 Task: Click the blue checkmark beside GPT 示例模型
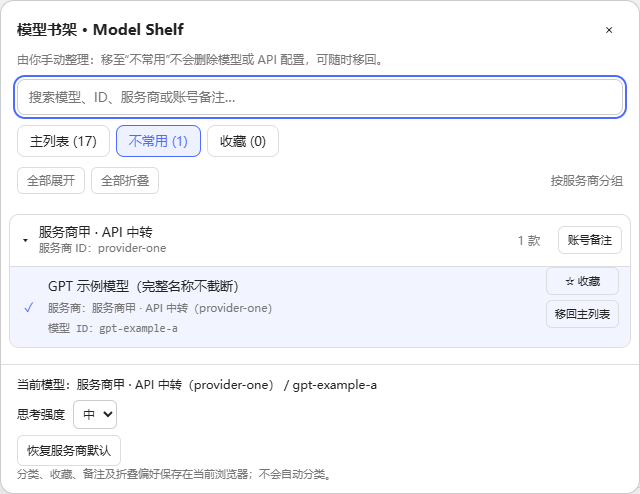29,307
